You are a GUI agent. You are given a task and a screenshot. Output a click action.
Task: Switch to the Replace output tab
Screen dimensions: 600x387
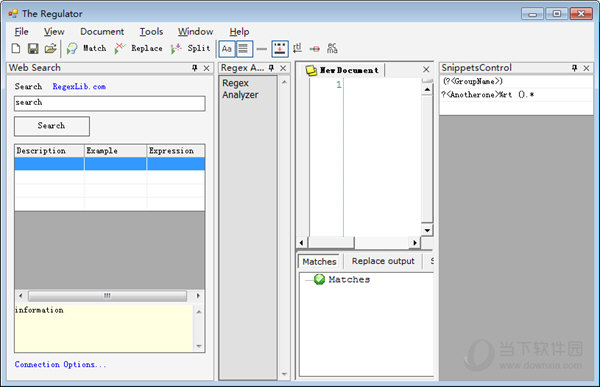pos(383,261)
